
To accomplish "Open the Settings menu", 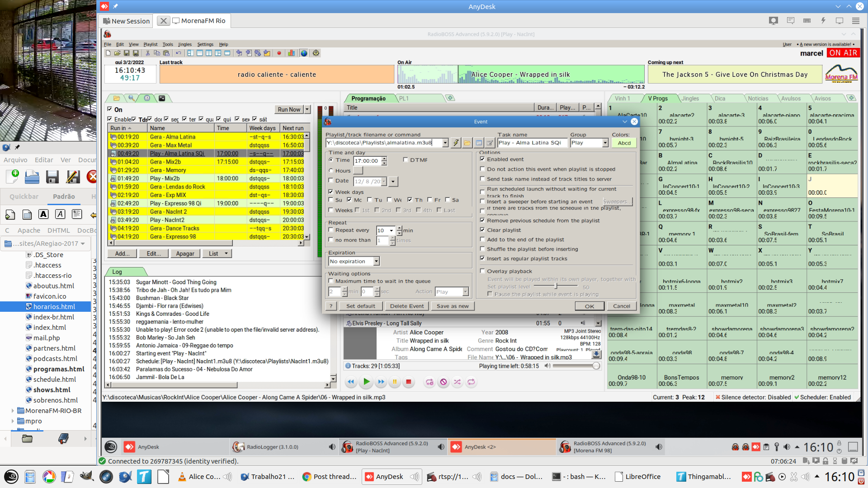I will (205, 44).
